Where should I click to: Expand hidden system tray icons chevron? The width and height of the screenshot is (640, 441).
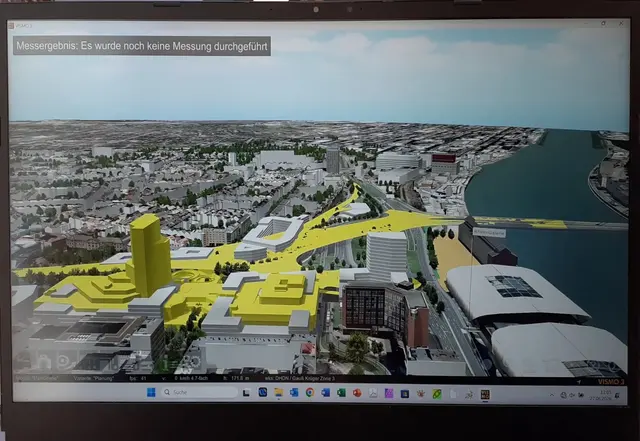click(552, 395)
